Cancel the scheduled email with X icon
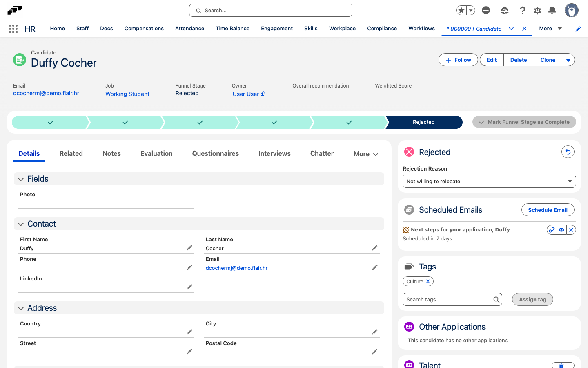Image resolution: width=588 pixels, height=368 pixels. click(x=571, y=230)
